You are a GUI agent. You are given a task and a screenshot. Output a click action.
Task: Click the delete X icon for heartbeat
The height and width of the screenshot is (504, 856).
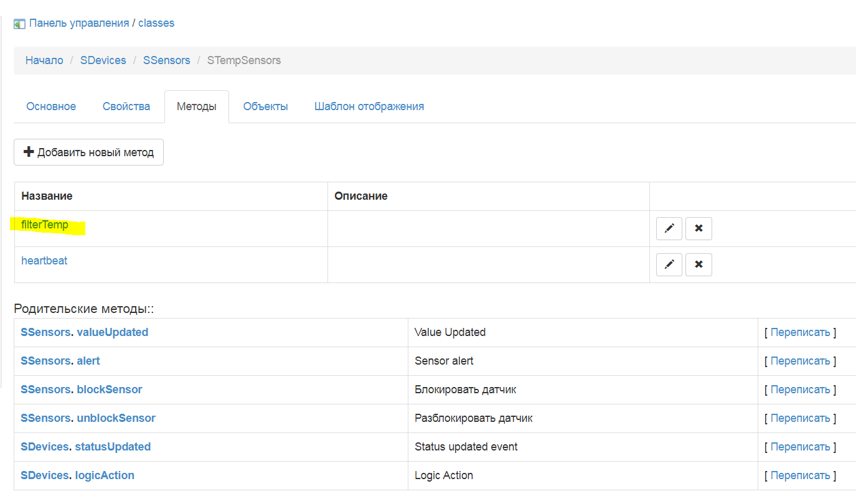[698, 264]
